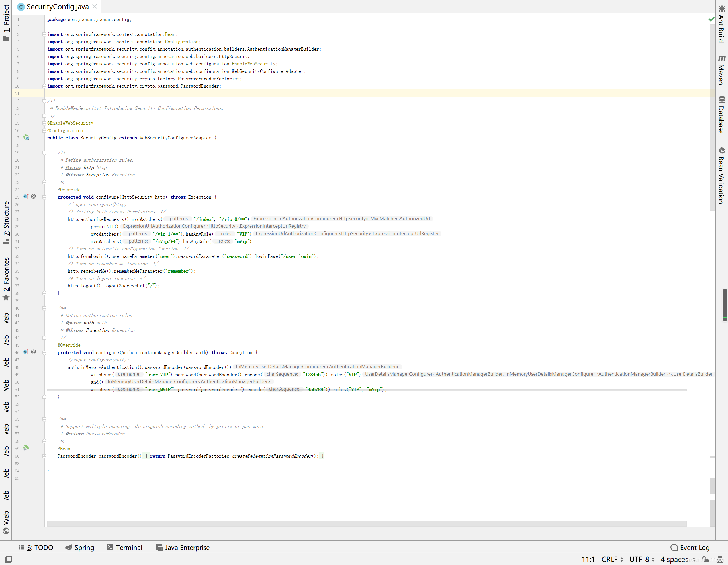Collapse configure(HttpSecurity) method at line 25
The height and width of the screenshot is (565, 728).
coord(44,197)
